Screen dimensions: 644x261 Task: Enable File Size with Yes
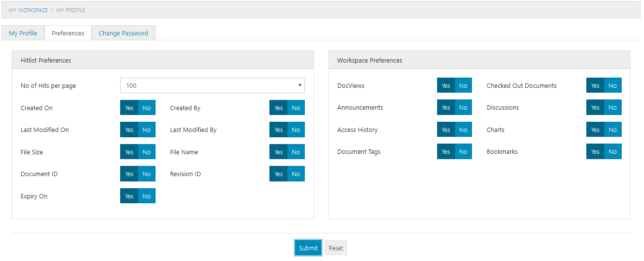(129, 152)
